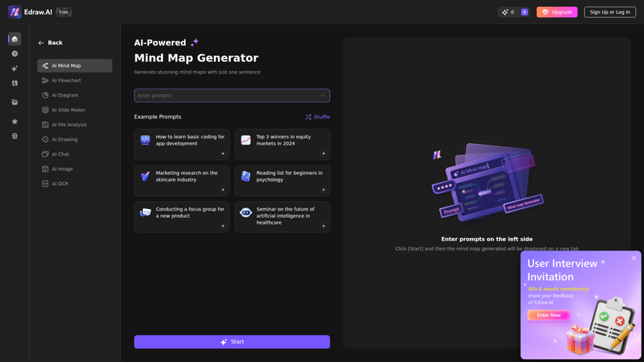Select AI Drawing in sidebar
The height and width of the screenshot is (362, 644).
tap(74, 139)
